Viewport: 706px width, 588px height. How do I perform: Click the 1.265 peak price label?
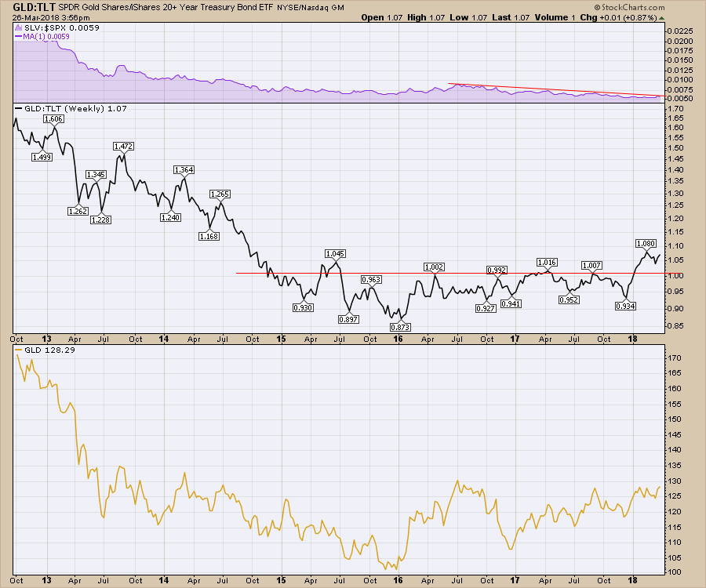click(220, 194)
